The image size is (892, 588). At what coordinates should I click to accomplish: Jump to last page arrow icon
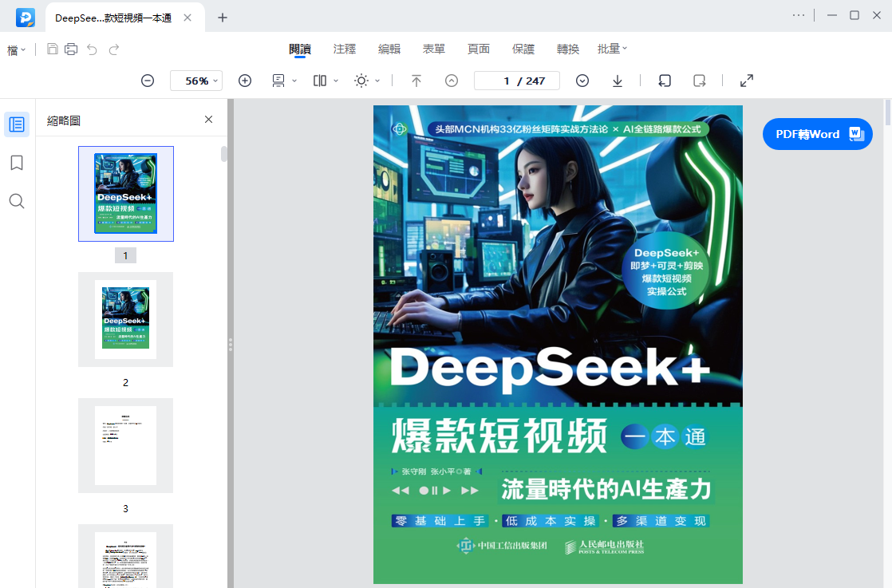pyautogui.click(x=618, y=81)
